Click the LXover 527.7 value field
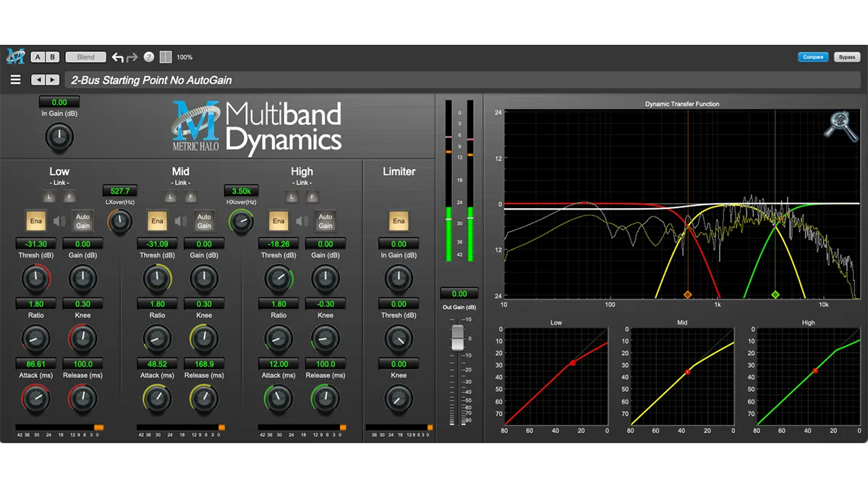 [120, 191]
